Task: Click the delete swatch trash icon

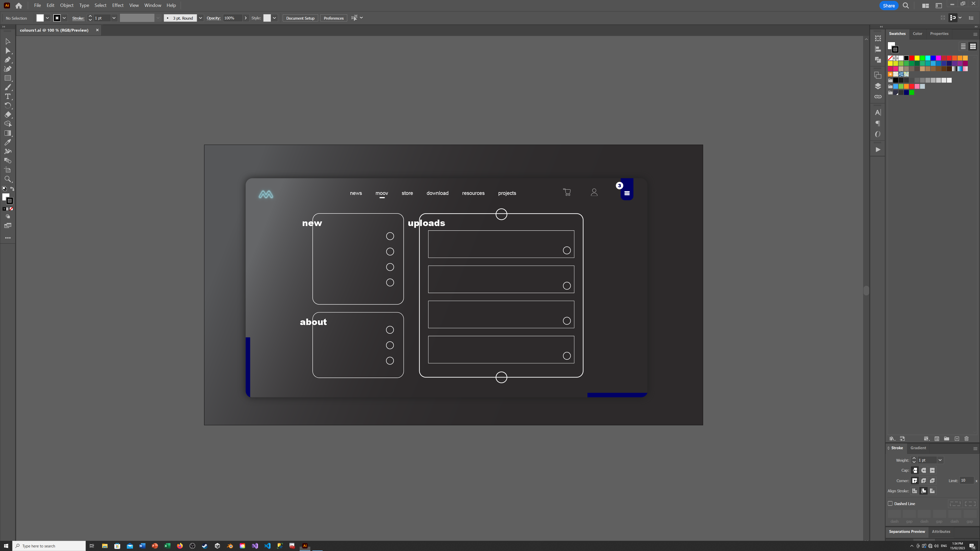Action: (966, 439)
